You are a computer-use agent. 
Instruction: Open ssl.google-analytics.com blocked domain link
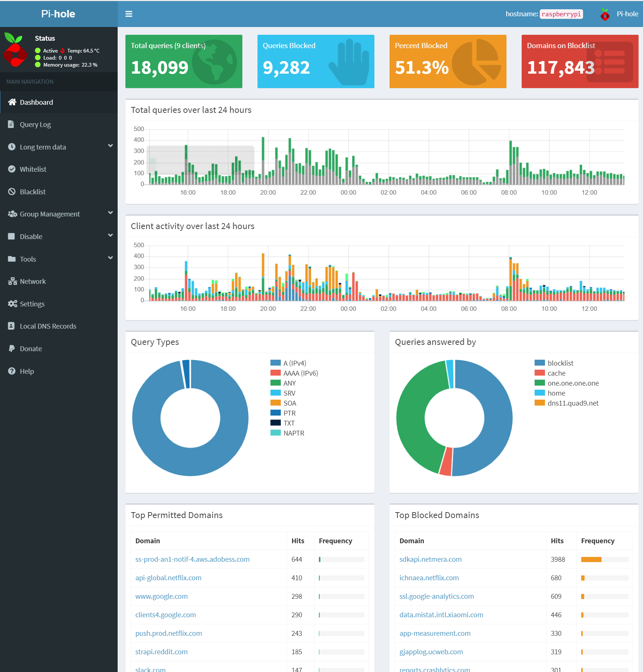click(437, 596)
